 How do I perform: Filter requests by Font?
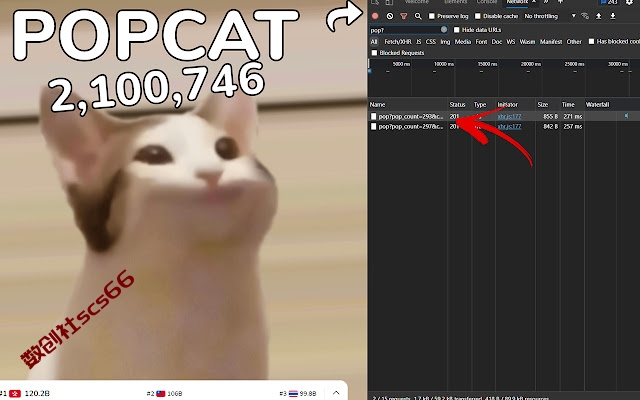coord(481,42)
